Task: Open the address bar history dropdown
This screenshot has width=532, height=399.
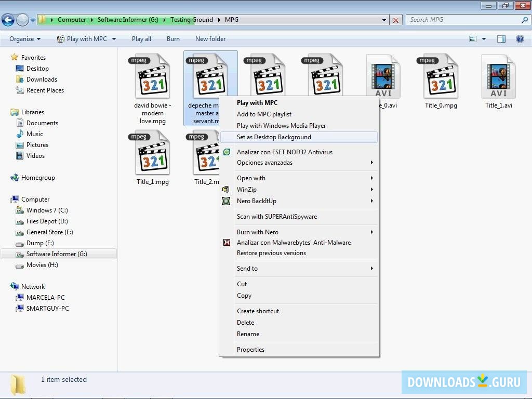Action: (384, 20)
